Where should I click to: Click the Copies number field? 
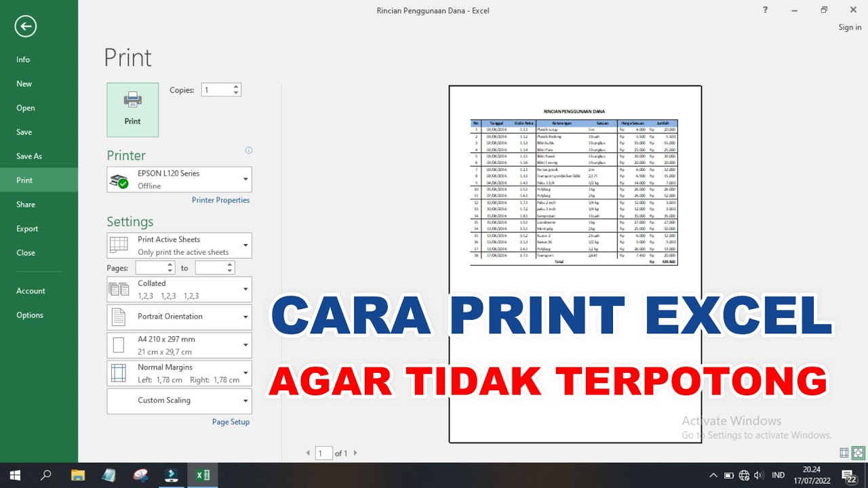(216, 89)
